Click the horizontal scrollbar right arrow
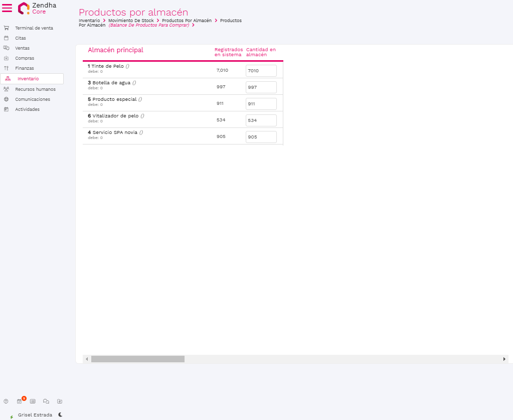The height and width of the screenshot is (420, 513). pyautogui.click(x=504, y=359)
